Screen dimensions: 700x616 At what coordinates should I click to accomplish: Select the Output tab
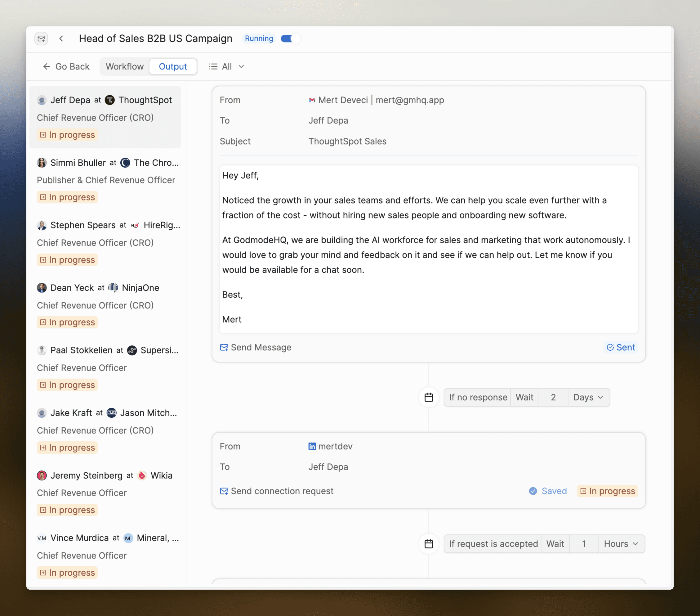[173, 66]
